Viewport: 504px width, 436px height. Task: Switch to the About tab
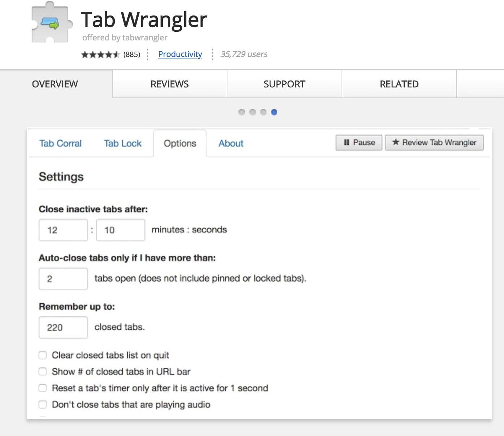tap(231, 143)
